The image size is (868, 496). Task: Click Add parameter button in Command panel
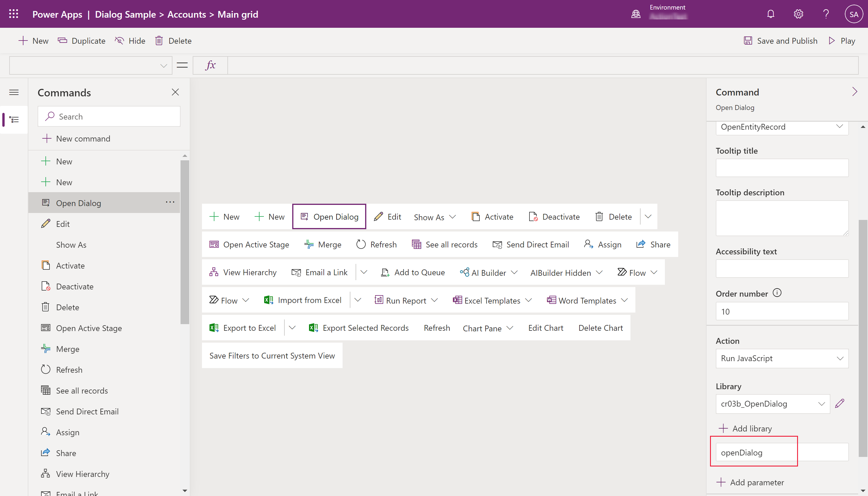(x=751, y=482)
